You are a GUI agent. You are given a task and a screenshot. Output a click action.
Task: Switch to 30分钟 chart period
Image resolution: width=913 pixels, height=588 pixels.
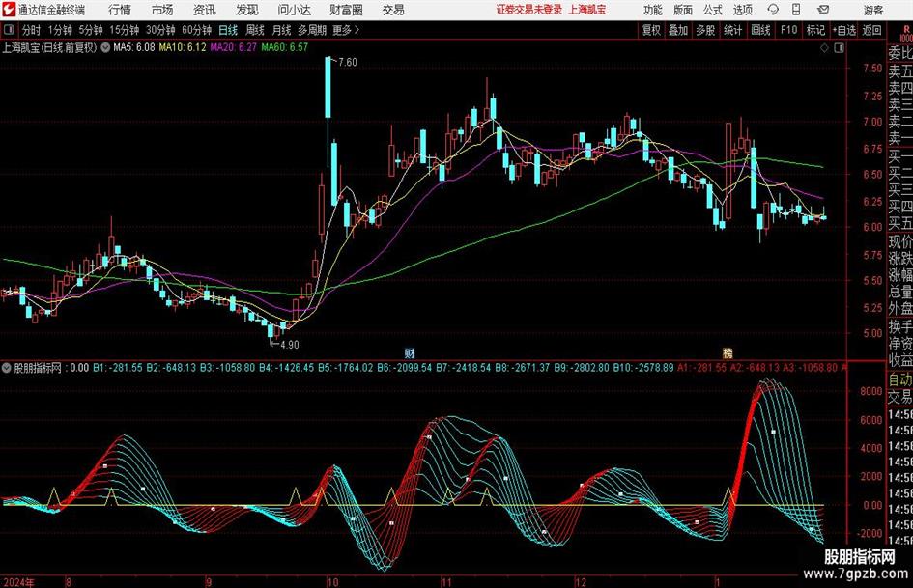pos(160,30)
